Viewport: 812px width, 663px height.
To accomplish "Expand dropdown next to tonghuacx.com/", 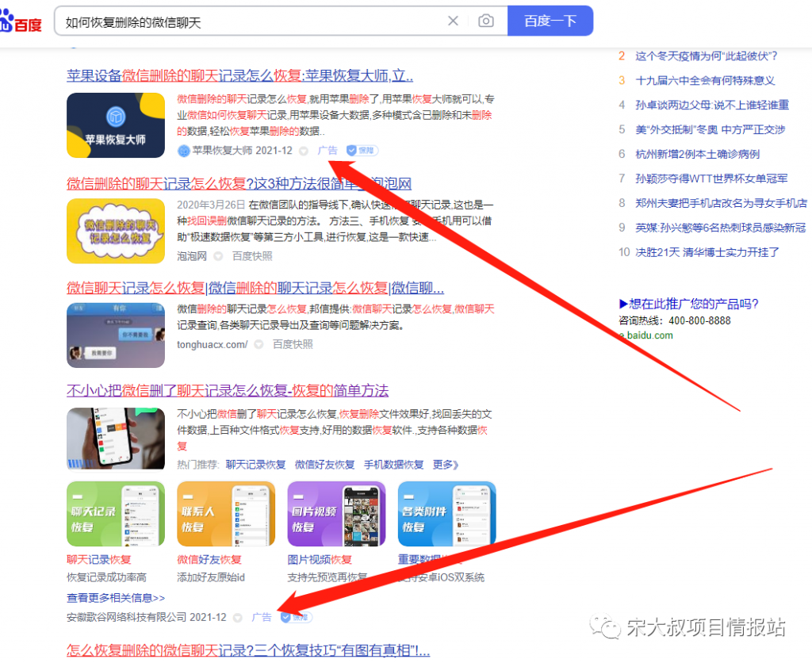I will click(259, 344).
